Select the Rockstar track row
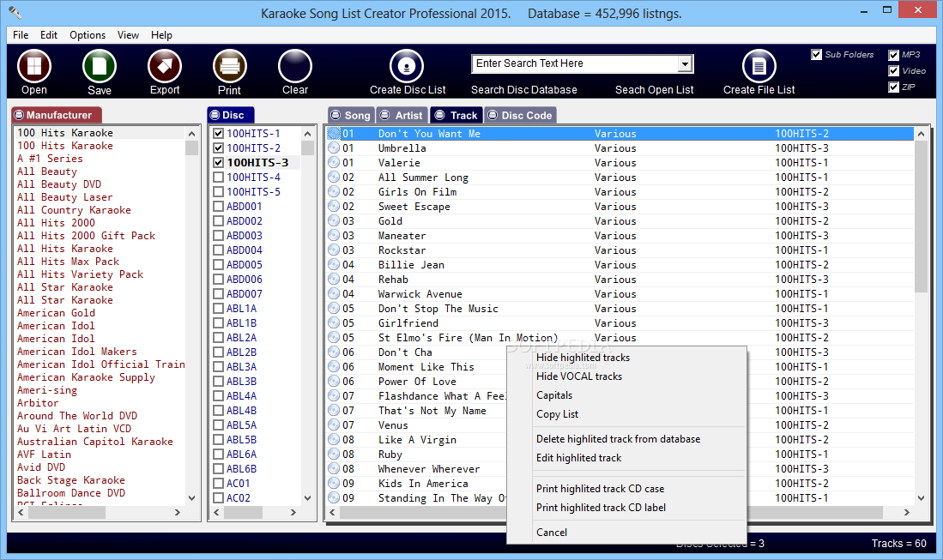Viewport: 943px width, 560px height. coord(620,250)
